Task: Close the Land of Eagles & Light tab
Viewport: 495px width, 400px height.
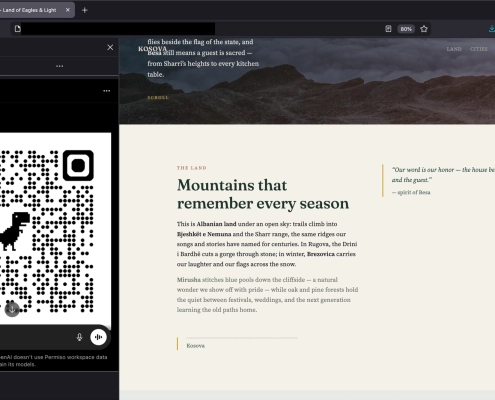Action: (x=68, y=10)
